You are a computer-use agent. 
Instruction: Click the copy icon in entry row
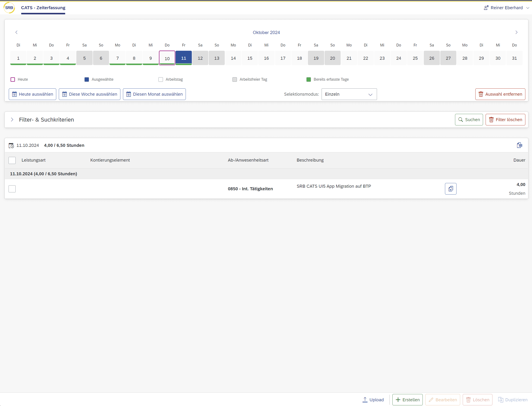tap(450, 189)
